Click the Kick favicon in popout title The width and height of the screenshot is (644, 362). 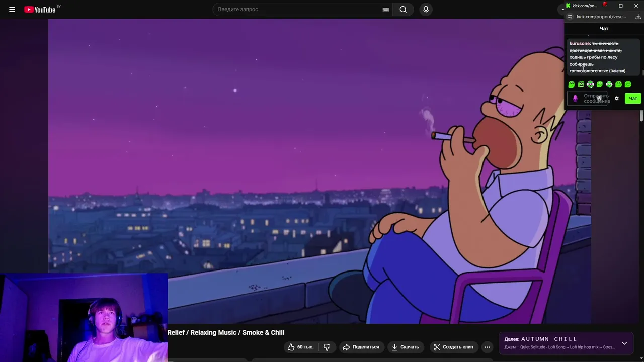click(568, 6)
